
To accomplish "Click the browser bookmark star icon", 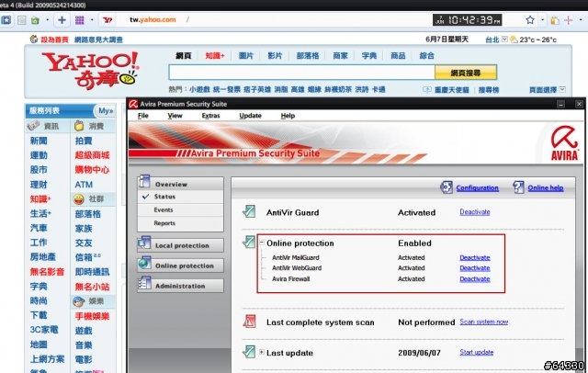I will [x=530, y=20].
